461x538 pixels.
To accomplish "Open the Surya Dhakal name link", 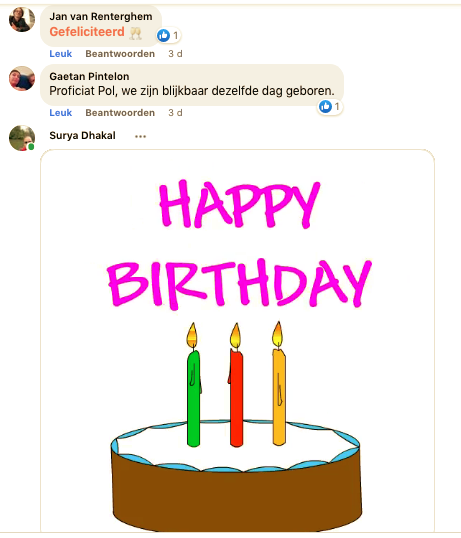I will [x=82, y=136].
